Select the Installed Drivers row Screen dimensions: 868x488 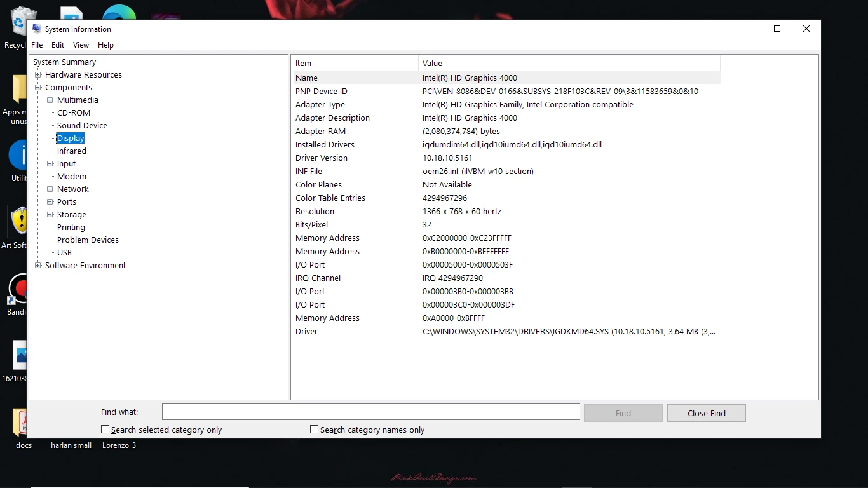click(x=506, y=144)
